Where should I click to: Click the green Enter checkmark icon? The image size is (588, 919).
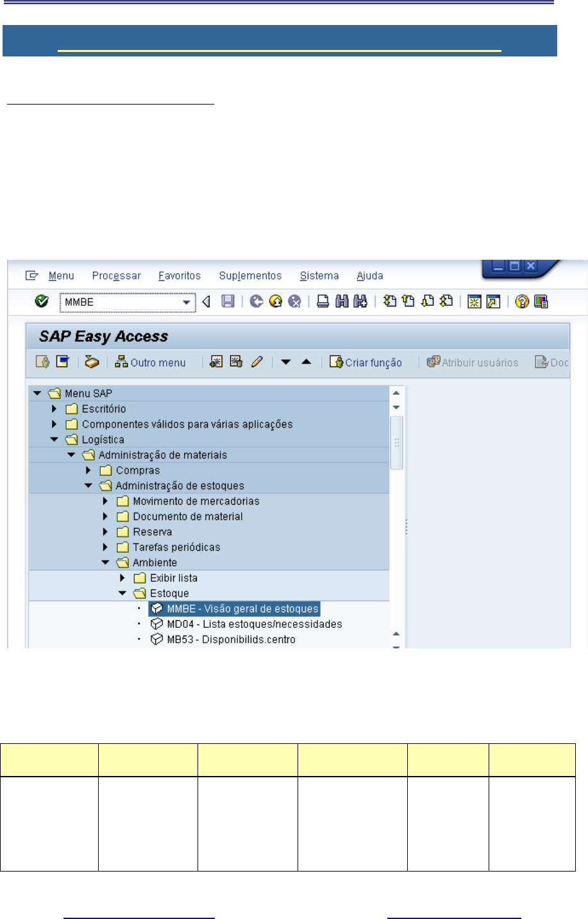point(42,301)
